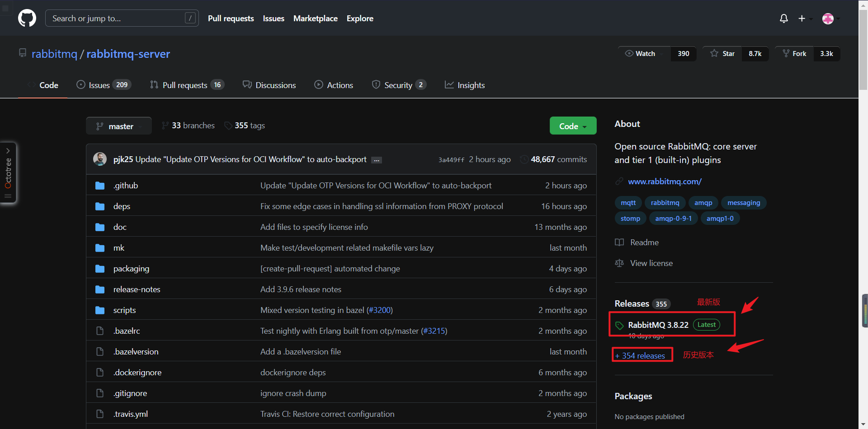Open Pull requests in top navigation

click(231, 19)
